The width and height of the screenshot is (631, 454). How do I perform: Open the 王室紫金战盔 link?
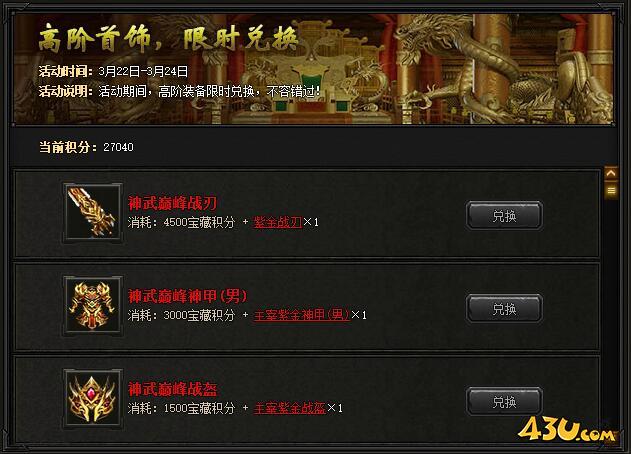tap(289, 408)
